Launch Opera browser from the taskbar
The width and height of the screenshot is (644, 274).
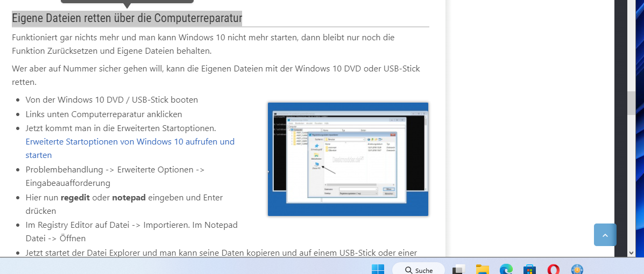coord(554,269)
